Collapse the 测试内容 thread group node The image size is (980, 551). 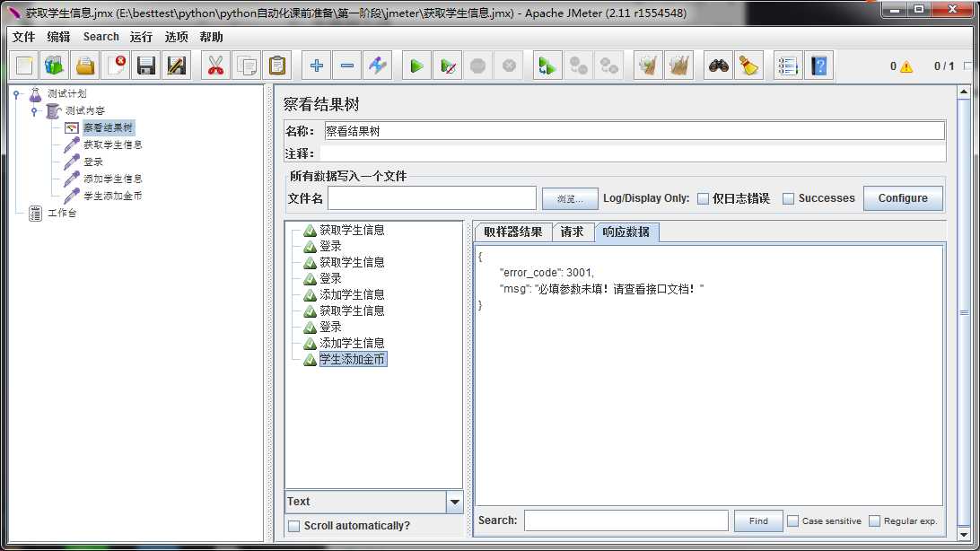35,110
